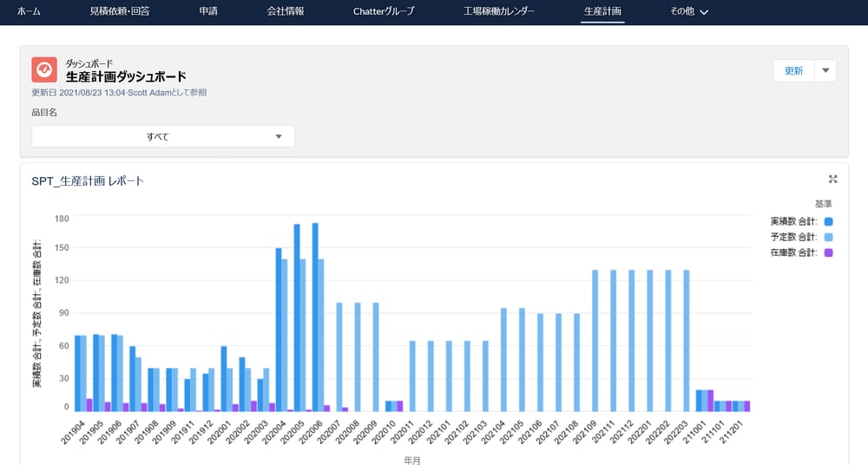This screenshot has width=868, height=465.
Task: Open the SPT_生産計画 レポート title link
Action: (x=88, y=181)
